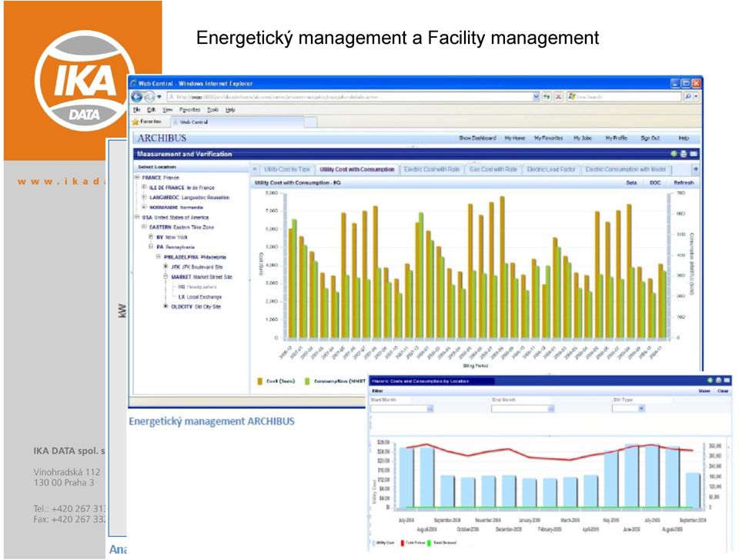Click the Internet Explorer back arrow button
The height and width of the screenshot is (560, 739).
(x=137, y=97)
